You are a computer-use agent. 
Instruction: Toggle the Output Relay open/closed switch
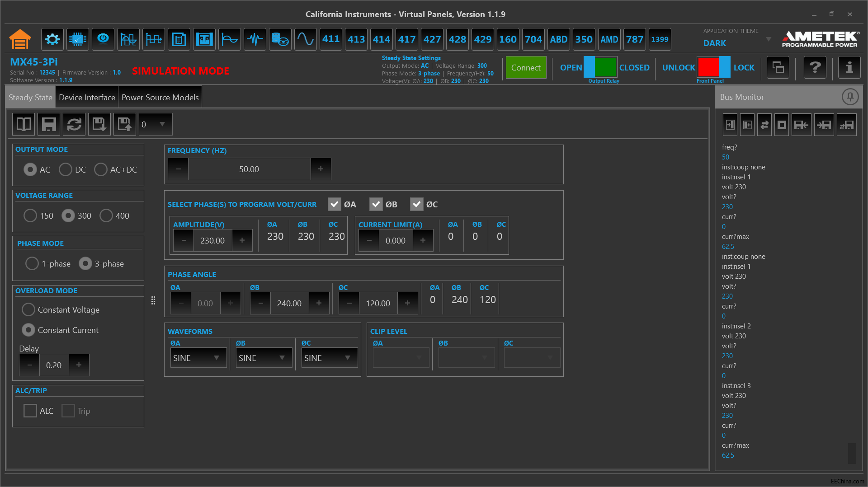(600, 67)
